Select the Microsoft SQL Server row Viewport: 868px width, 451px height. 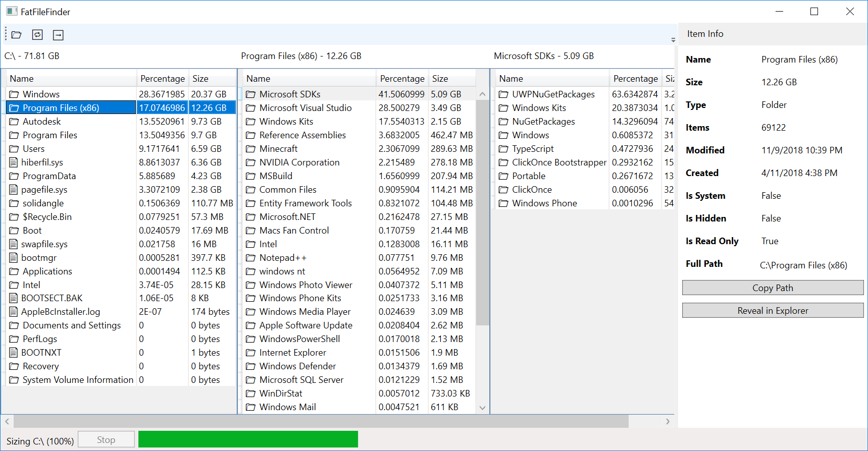click(360, 380)
